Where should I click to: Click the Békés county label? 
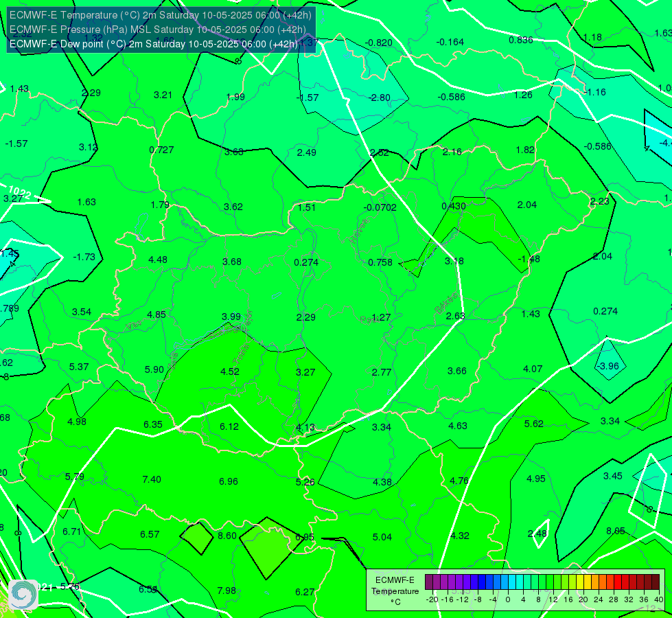[445, 304]
